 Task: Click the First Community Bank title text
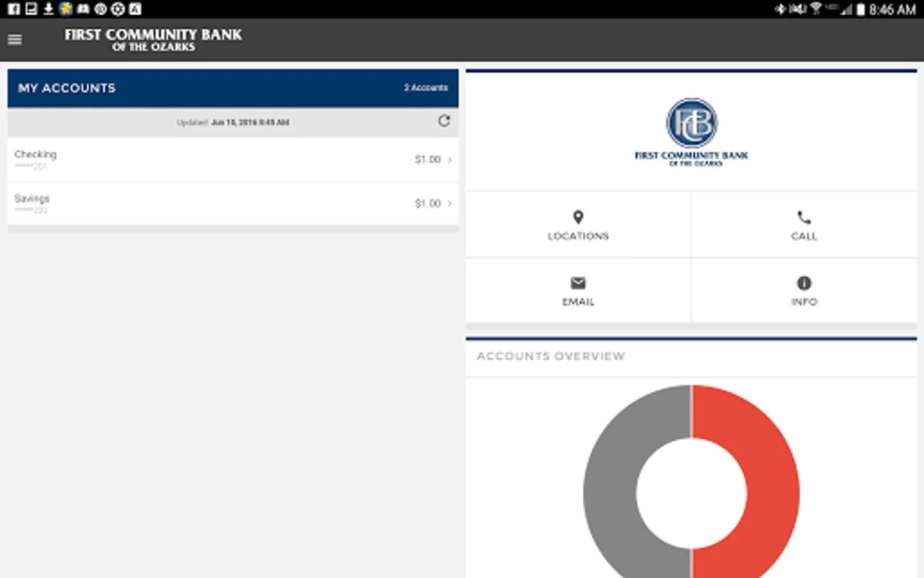tap(153, 40)
